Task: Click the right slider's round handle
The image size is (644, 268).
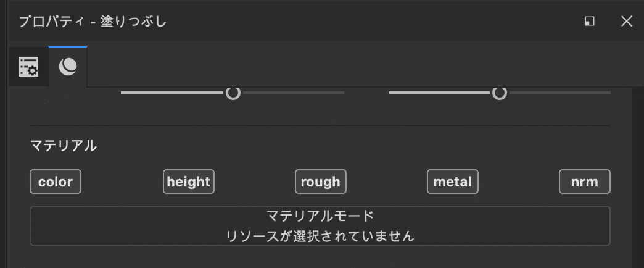Action: tap(500, 93)
